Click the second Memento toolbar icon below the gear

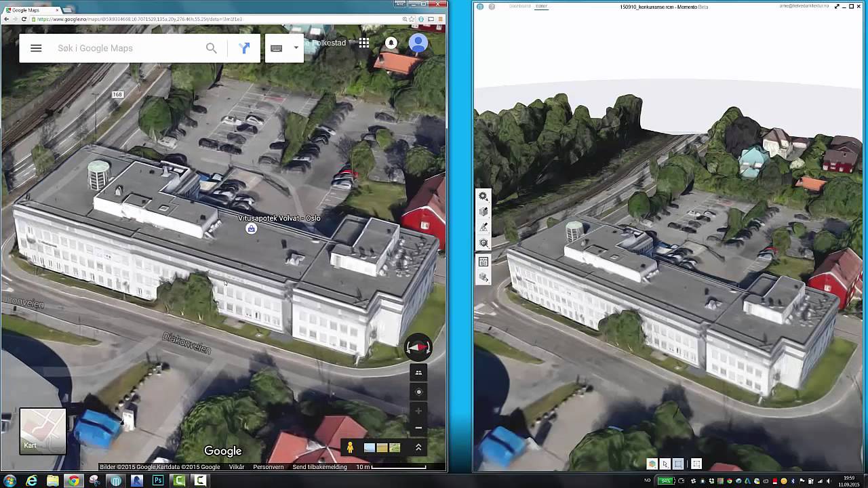[484, 211]
